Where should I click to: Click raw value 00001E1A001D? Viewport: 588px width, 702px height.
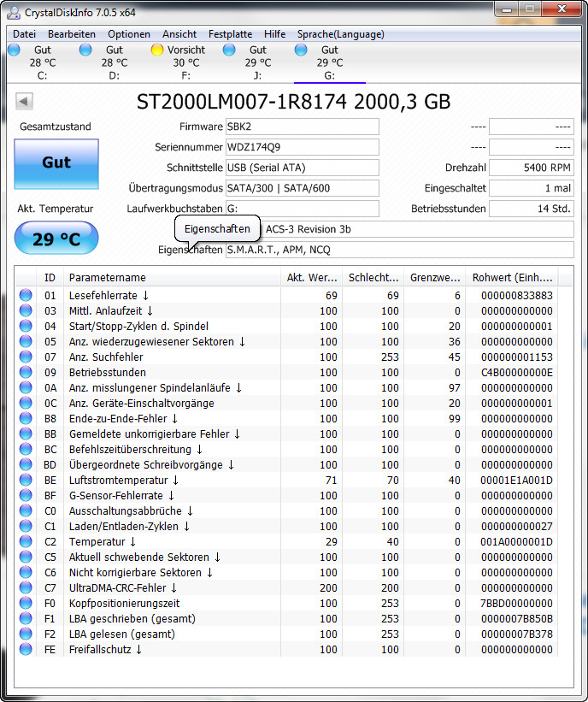tap(516, 481)
